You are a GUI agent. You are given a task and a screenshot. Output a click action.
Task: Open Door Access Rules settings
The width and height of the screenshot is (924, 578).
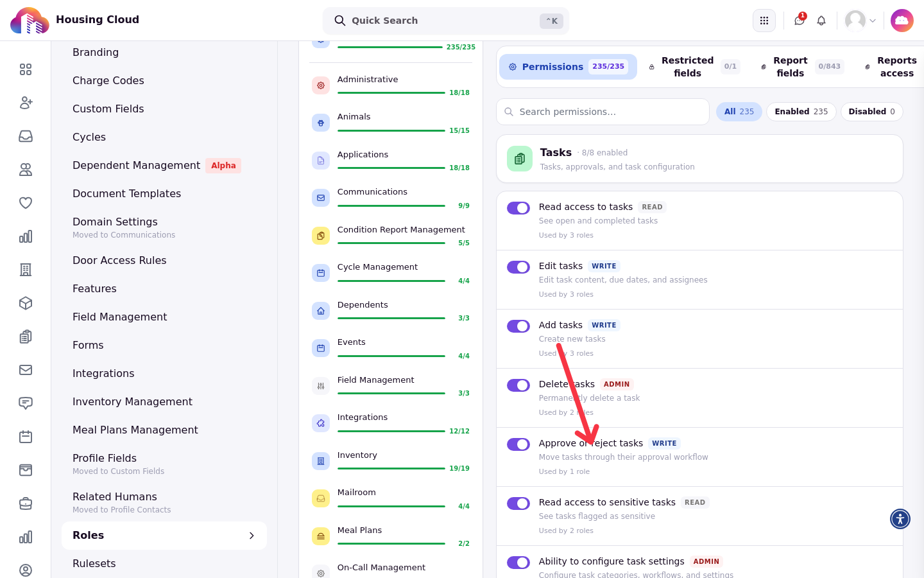click(x=164, y=261)
